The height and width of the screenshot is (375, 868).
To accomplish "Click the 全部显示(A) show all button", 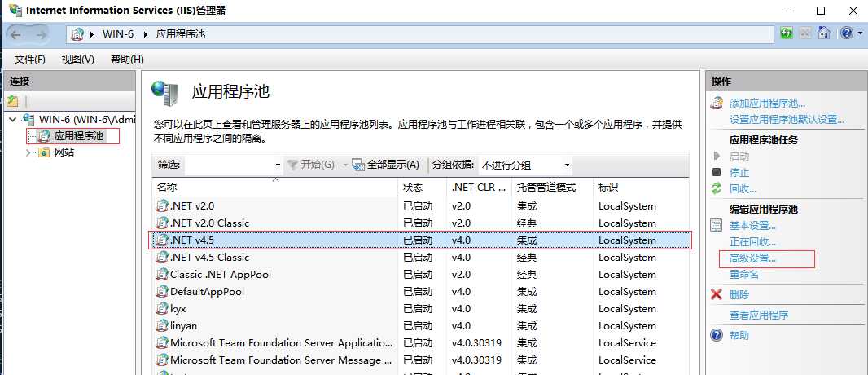I will [x=386, y=165].
